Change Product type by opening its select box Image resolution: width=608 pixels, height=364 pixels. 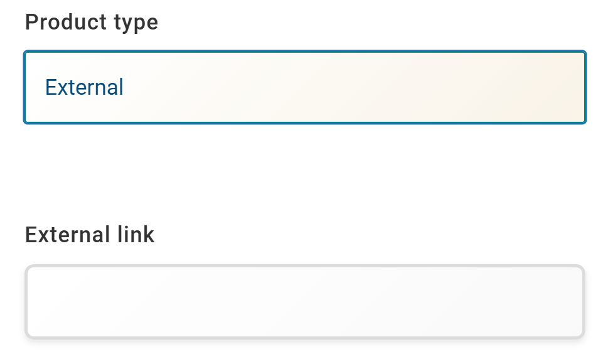click(305, 87)
